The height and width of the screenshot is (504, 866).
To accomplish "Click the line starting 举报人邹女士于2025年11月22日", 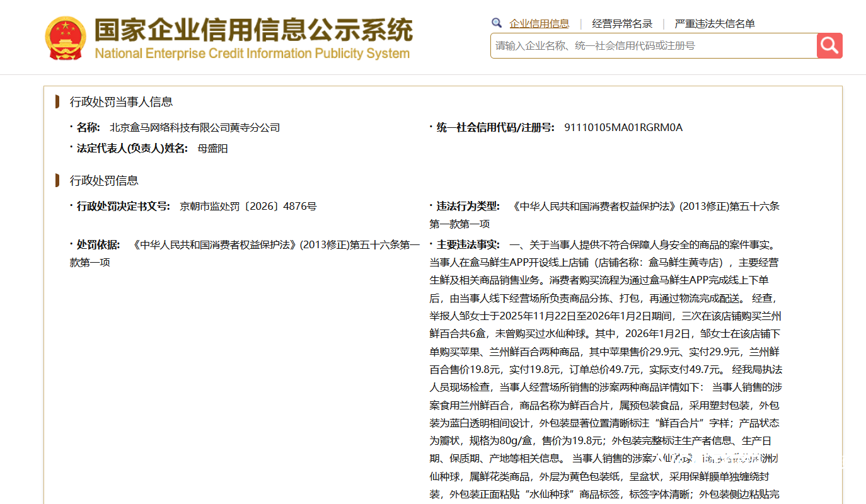I will [605, 316].
